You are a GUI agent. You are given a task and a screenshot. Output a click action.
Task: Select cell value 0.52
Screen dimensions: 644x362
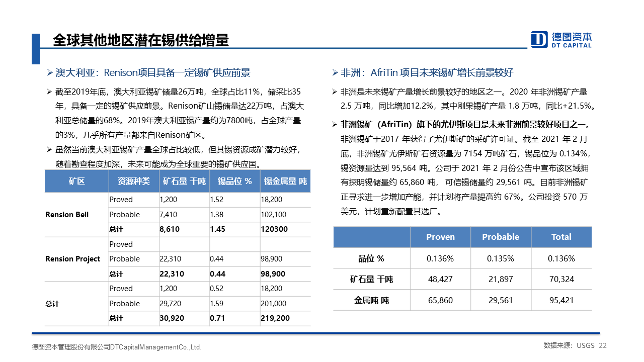(x=216, y=289)
